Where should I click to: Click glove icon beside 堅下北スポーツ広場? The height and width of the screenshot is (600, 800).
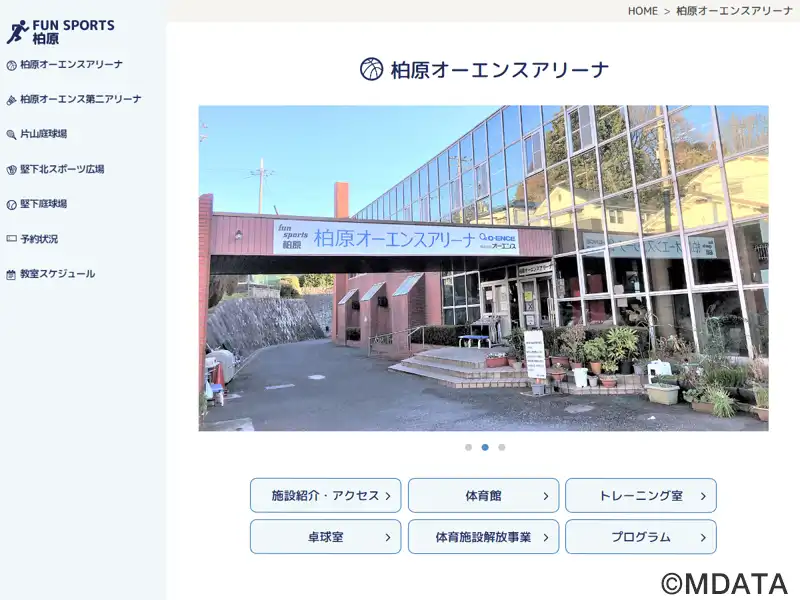pyautogui.click(x=11, y=170)
